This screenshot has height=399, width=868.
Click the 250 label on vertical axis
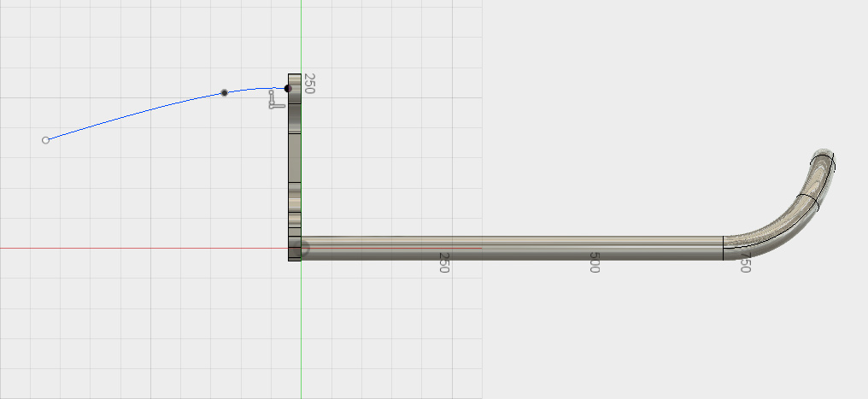pos(311,83)
